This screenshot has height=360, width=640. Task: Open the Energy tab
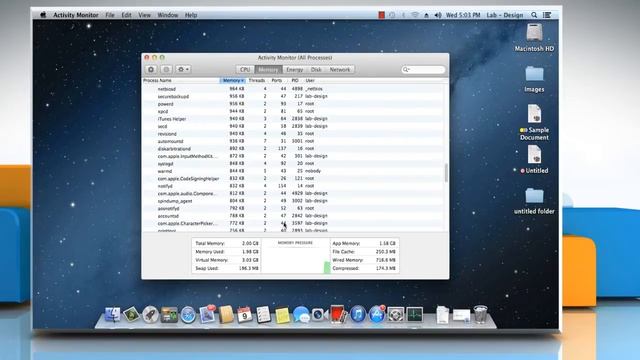tap(294, 70)
